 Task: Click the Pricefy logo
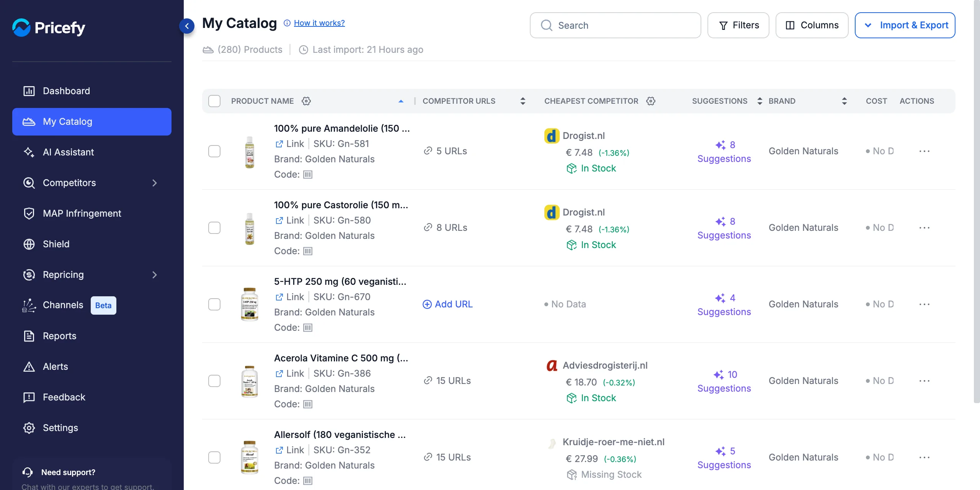[49, 28]
